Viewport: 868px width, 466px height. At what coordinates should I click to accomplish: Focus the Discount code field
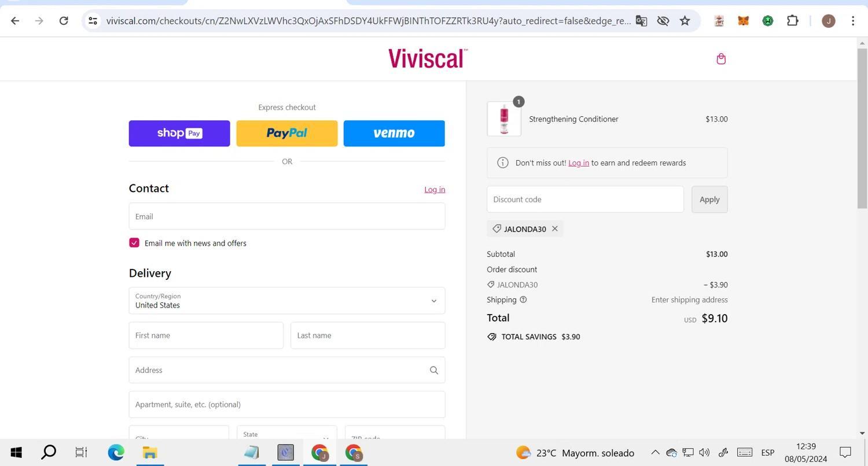[x=585, y=199]
